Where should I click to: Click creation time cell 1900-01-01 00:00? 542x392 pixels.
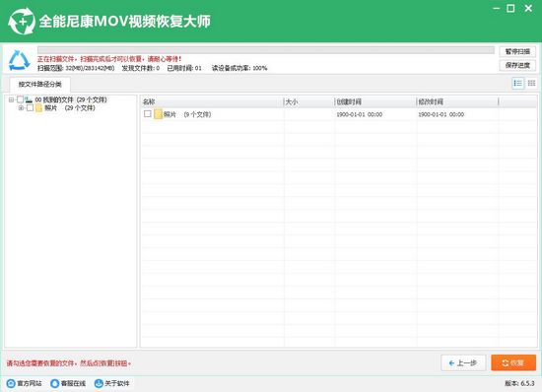(x=359, y=114)
